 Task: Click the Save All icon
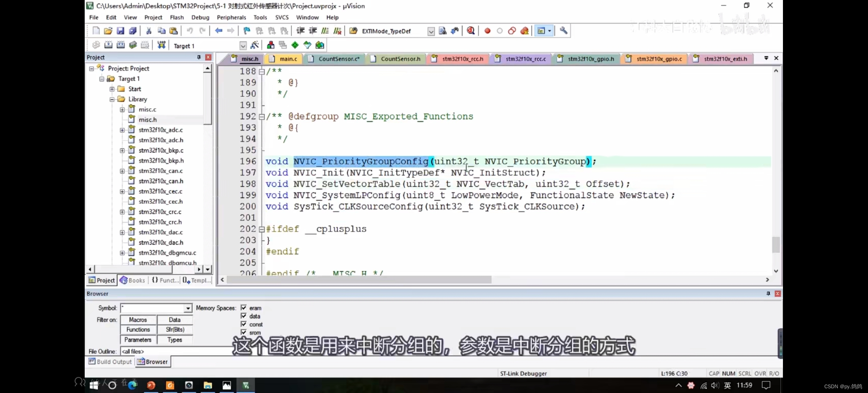(x=133, y=31)
